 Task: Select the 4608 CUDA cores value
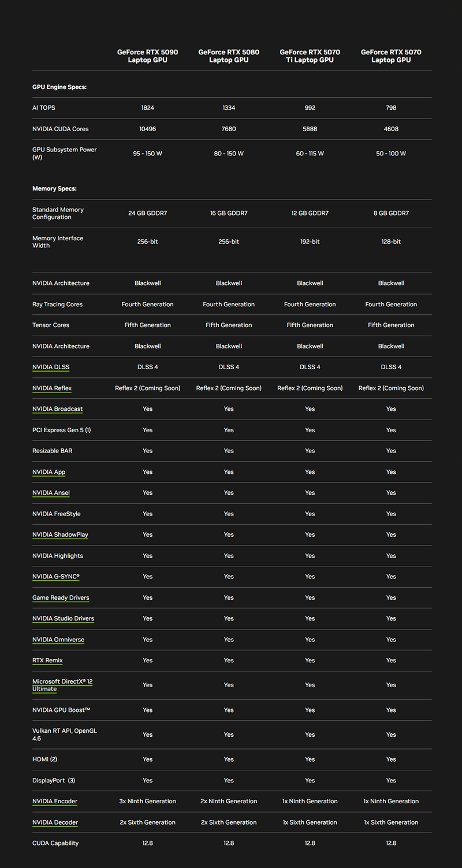point(391,129)
